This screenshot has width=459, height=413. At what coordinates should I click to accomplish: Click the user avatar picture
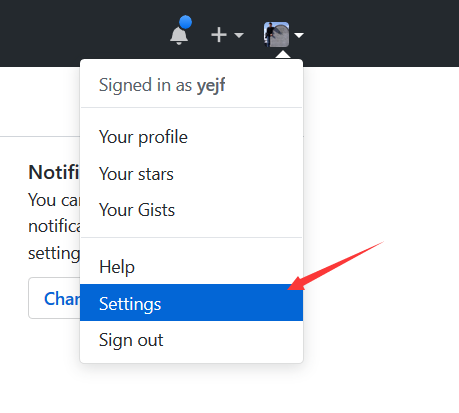coord(276,34)
